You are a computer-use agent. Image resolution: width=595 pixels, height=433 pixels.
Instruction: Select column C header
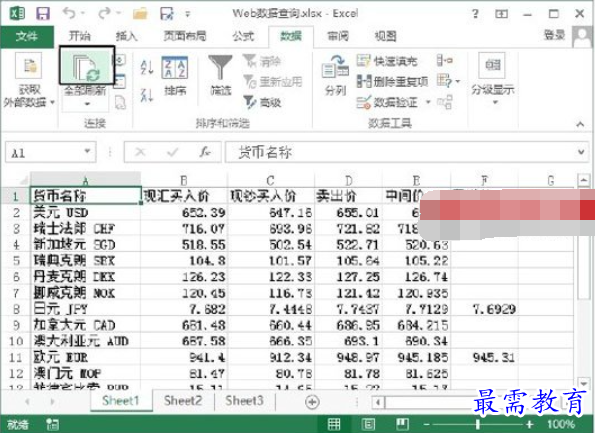270,180
